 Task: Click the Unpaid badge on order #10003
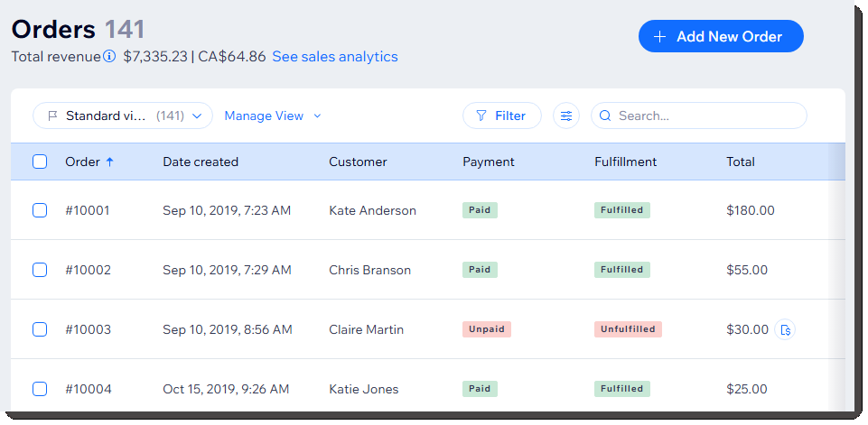[x=487, y=329]
